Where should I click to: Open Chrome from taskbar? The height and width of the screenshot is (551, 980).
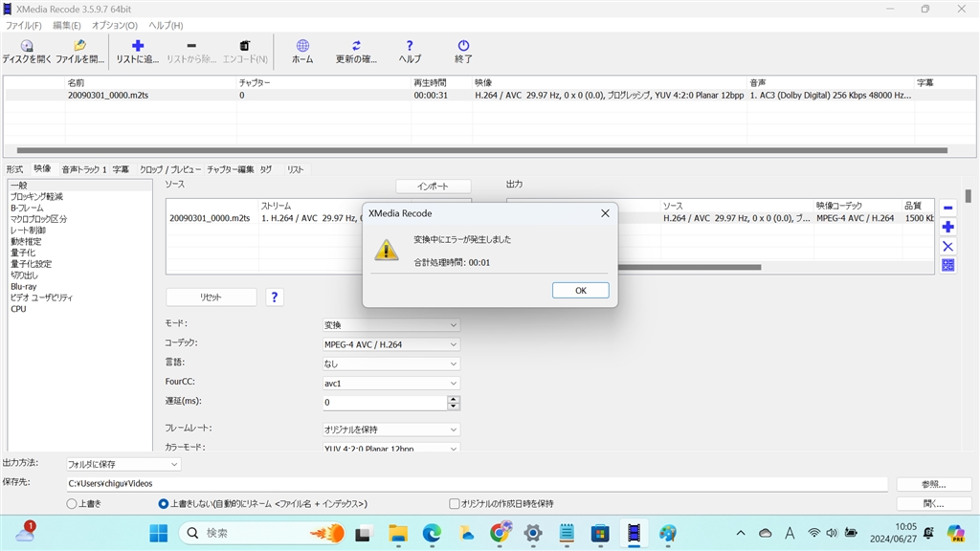[500, 533]
